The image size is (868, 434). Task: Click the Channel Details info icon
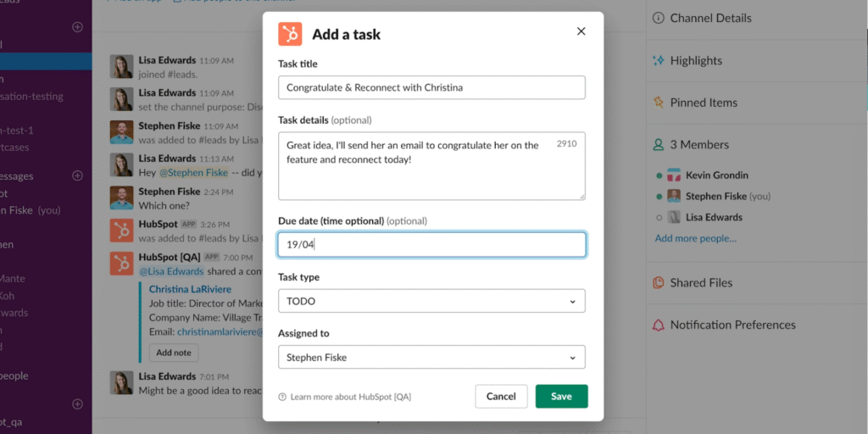click(x=658, y=19)
